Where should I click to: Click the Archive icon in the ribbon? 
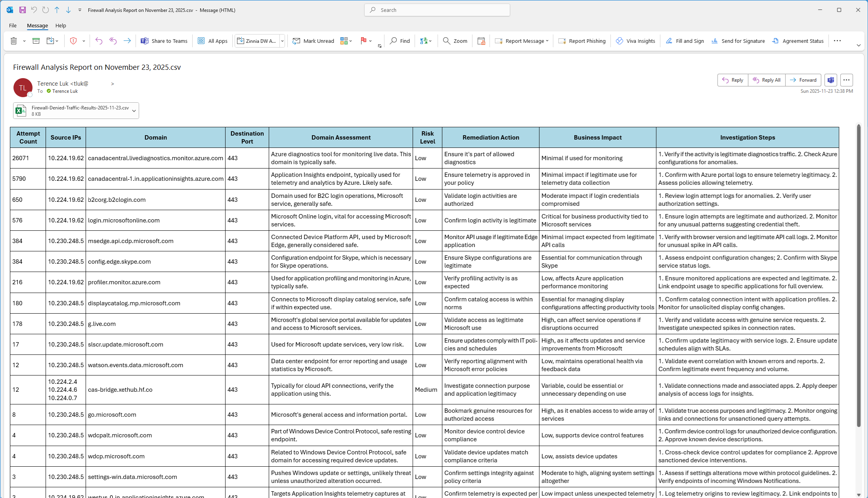coord(36,41)
